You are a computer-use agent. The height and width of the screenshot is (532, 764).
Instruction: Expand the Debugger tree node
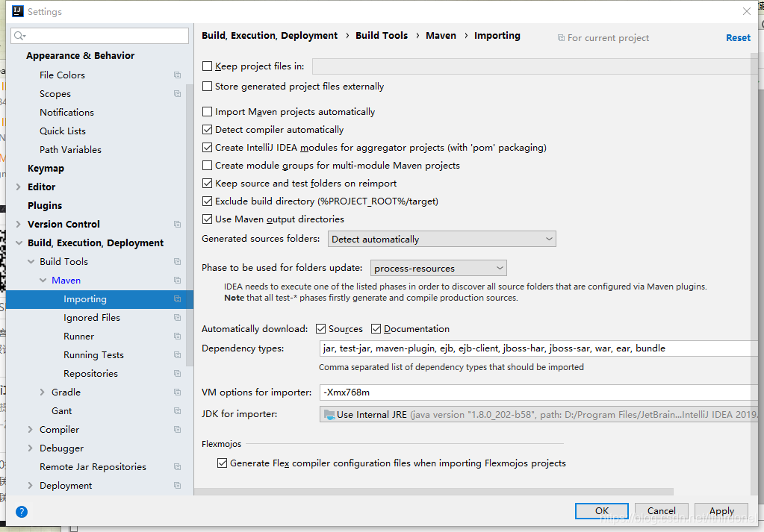click(30, 448)
